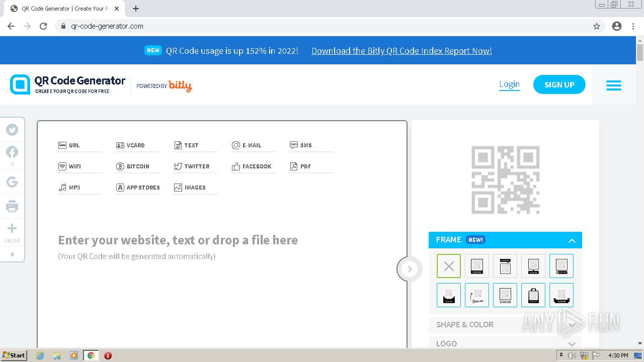Viewport: 644px width, 362px height.
Task: Click the print sidebar icon
Action: (12, 206)
